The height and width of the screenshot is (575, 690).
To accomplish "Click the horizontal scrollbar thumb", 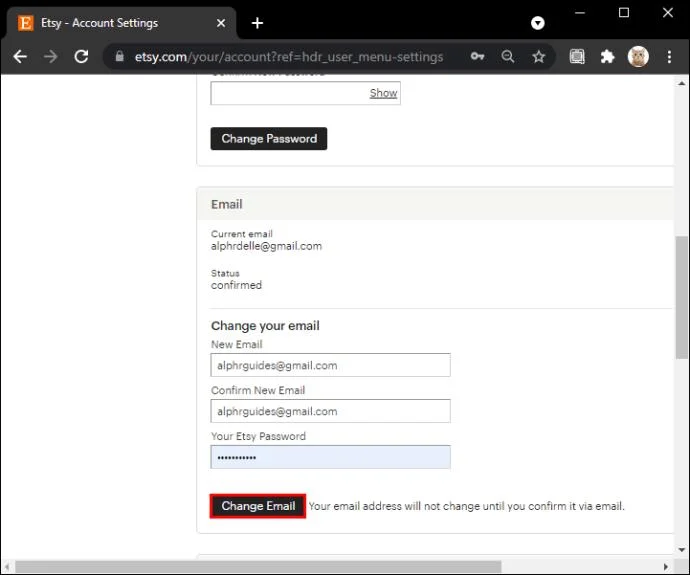I will tap(258, 566).
